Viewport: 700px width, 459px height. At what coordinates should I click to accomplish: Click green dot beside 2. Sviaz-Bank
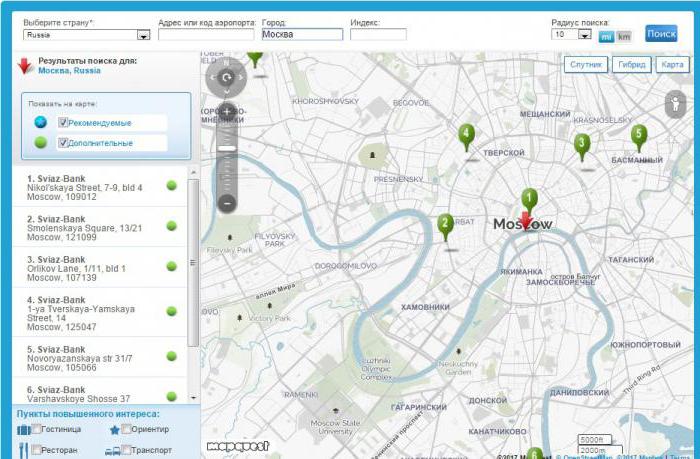172,226
